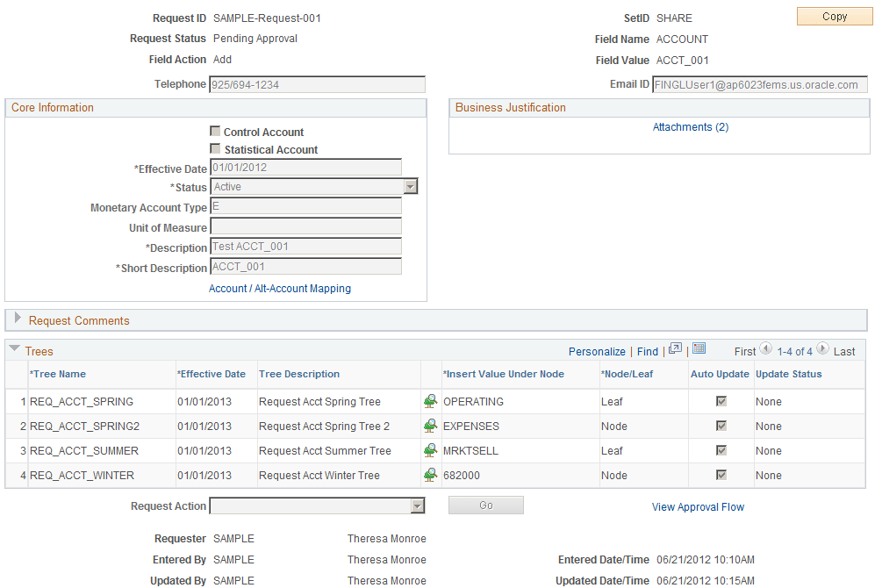Viewport: 875px width, 588px height.
Task: Pop out Trees grid with new window icon
Action: (x=675, y=350)
